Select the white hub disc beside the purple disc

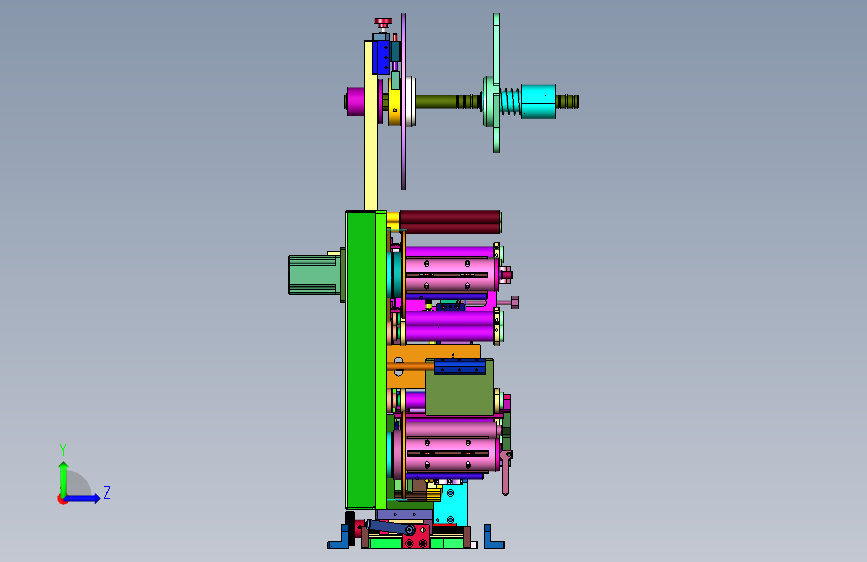click(x=410, y=101)
